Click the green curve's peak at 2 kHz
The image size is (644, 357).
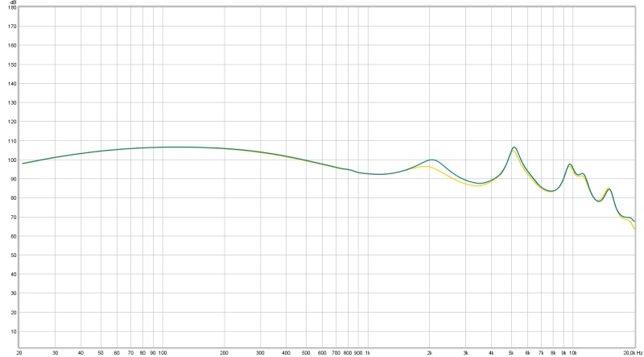point(432,160)
